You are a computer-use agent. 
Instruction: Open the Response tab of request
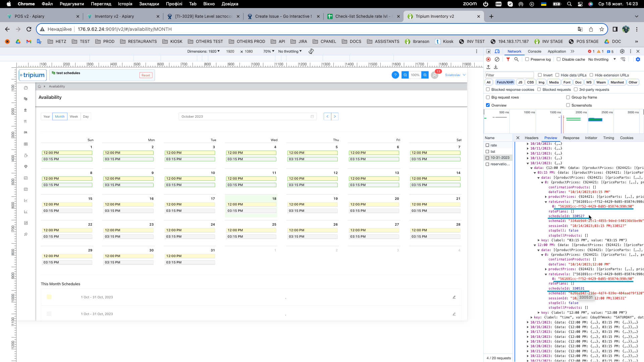point(571,138)
